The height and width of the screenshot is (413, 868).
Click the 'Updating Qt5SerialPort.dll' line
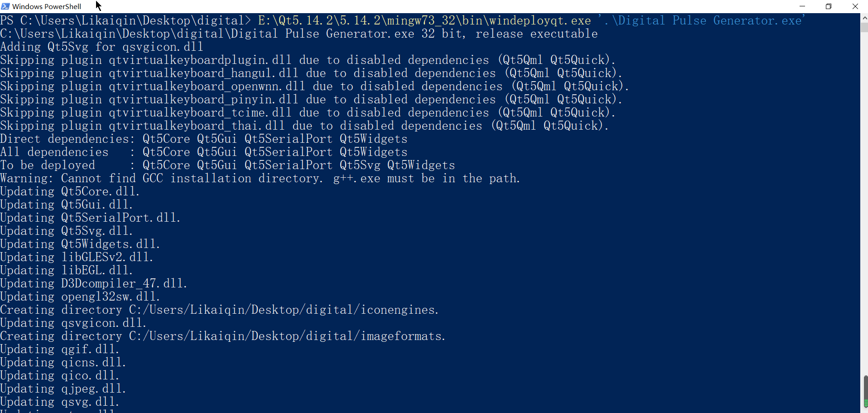coord(90,218)
